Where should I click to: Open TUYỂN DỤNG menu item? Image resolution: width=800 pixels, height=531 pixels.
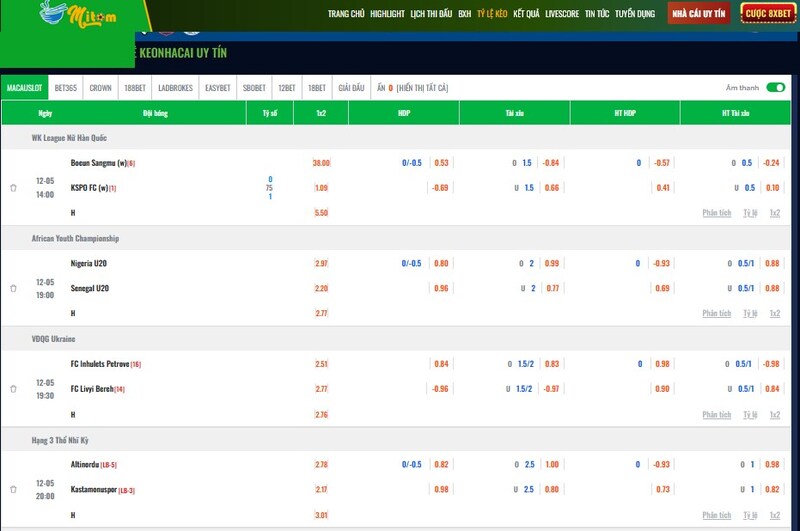pyautogui.click(x=635, y=14)
